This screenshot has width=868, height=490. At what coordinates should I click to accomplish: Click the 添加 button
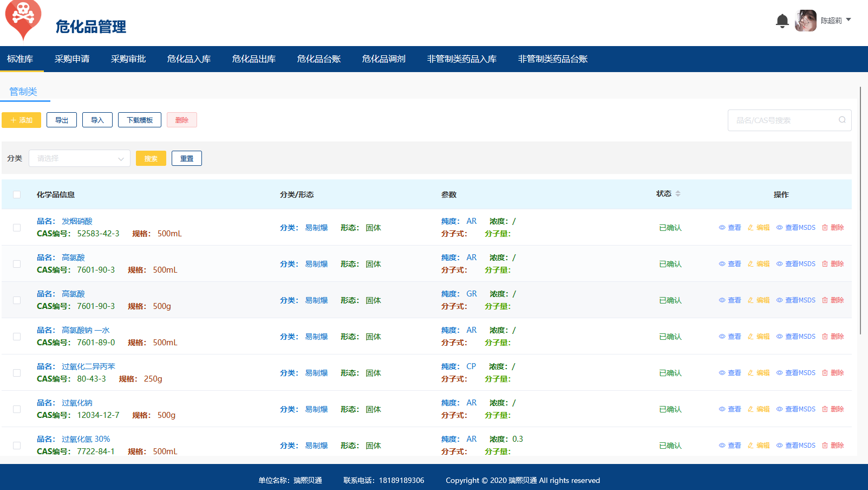pos(22,120)
